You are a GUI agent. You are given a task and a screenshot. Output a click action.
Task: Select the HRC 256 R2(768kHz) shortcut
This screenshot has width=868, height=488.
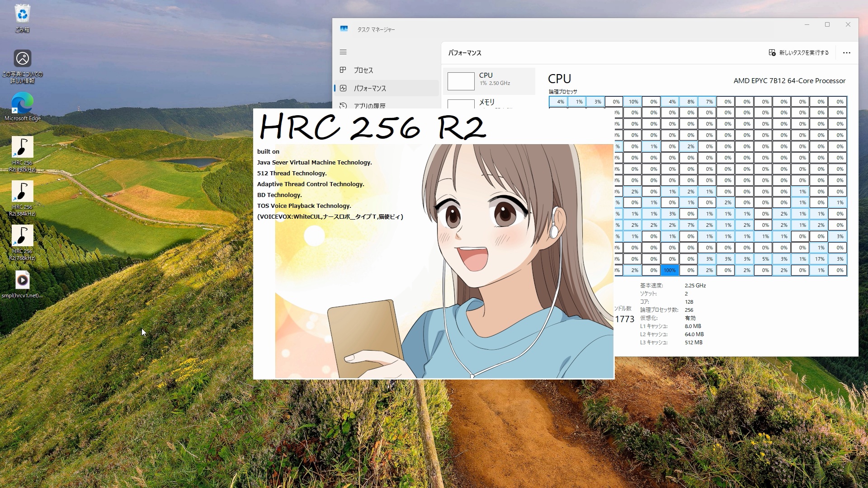click(22, 243)
